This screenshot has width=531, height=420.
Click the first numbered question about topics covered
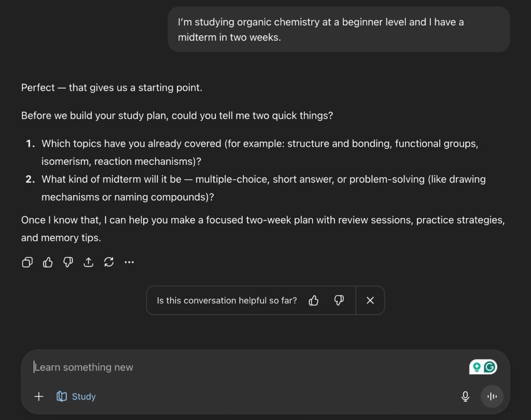point(259,152)
